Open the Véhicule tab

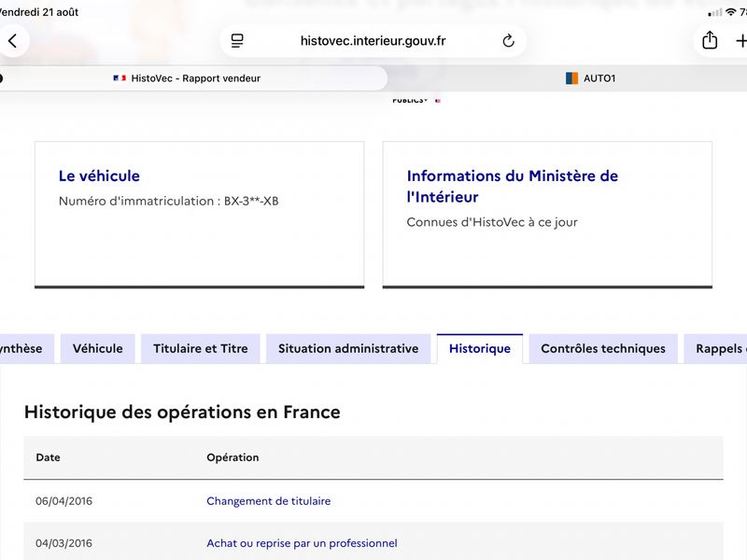(x=98, y=348)
